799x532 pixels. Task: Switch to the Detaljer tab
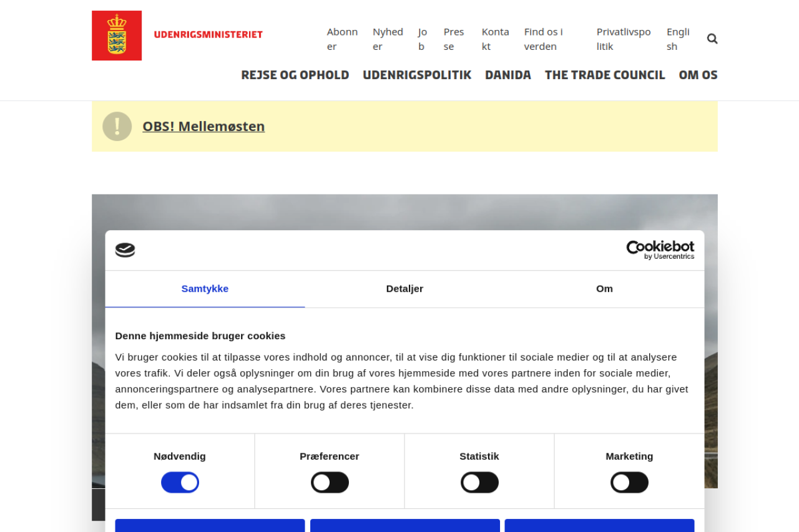[404, 289]
